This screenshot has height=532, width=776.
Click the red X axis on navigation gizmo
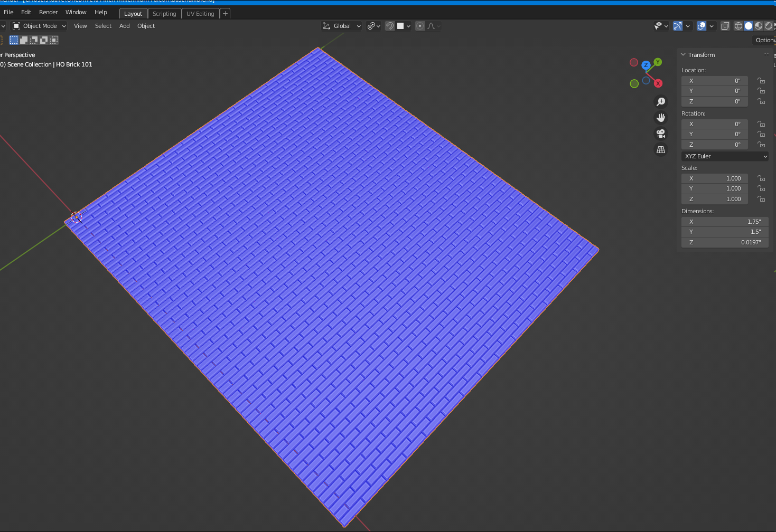[658, 83]
